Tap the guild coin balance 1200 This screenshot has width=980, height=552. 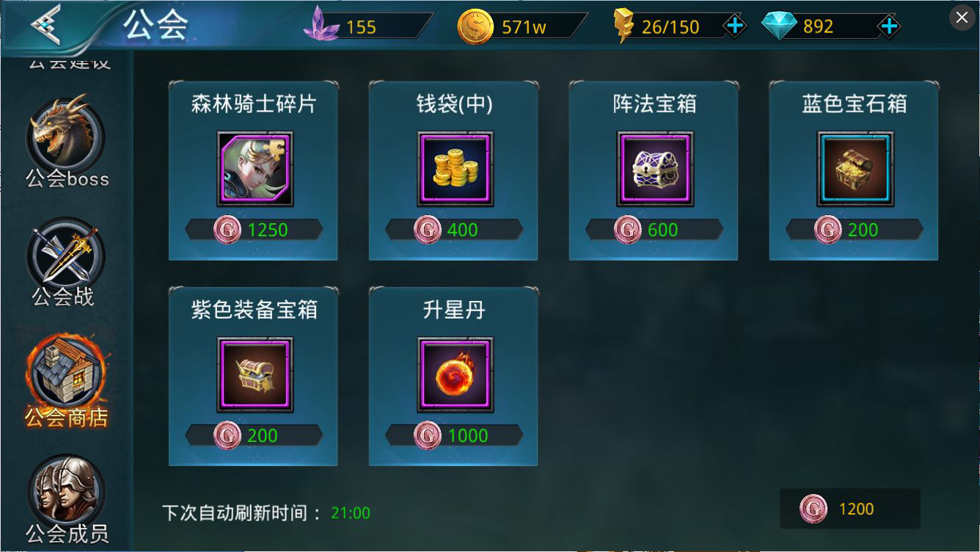click(849, 509)
